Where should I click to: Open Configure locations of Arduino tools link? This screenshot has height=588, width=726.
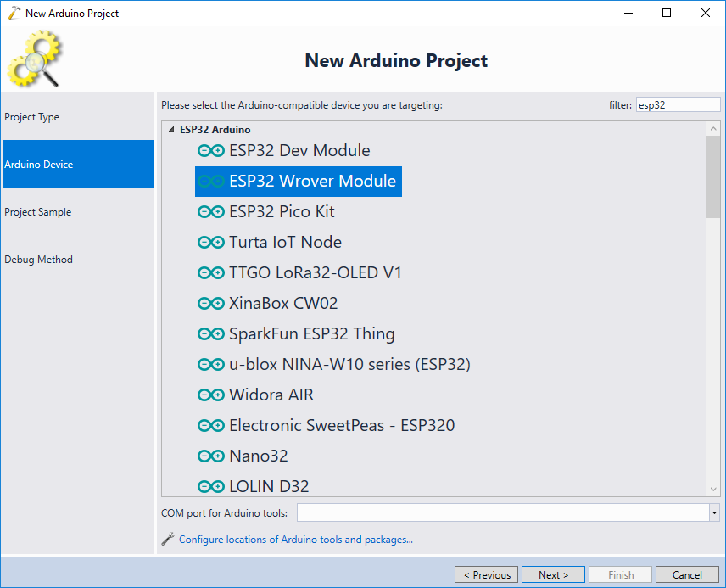[x=295, y=540]
